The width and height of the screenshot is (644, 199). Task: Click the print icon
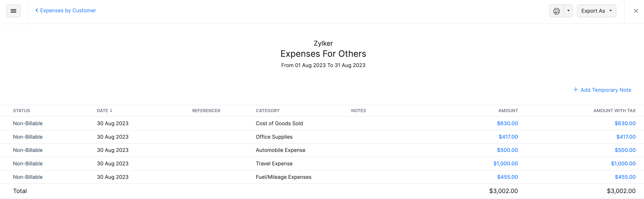click(x=556, y=11)
